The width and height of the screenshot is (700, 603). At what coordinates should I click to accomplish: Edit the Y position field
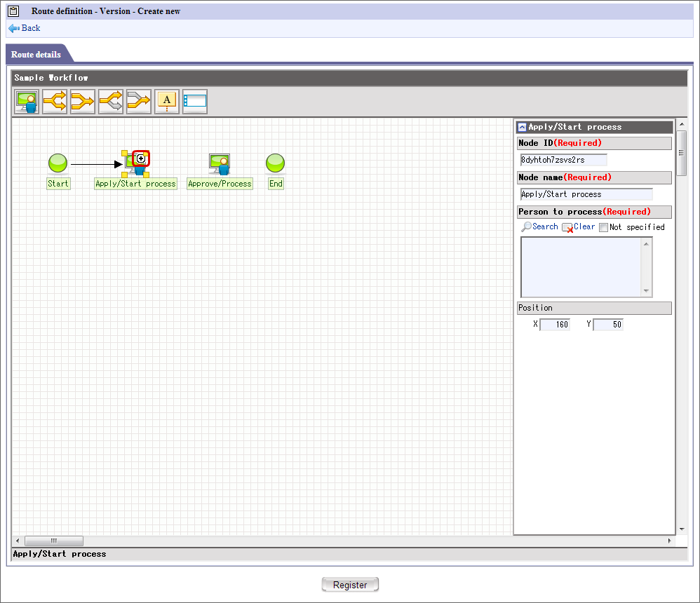coord(608,325)
